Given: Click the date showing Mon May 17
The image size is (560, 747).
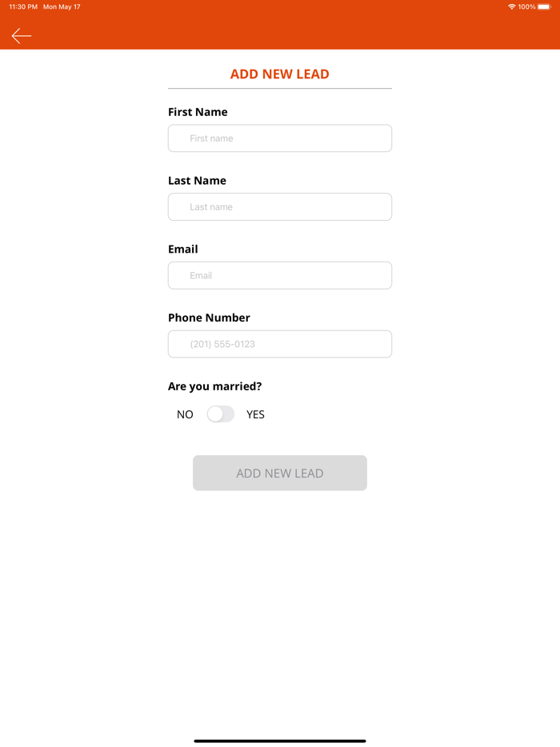Looking at the screenshot, I should pyautogui.click(x=61, y=6).
